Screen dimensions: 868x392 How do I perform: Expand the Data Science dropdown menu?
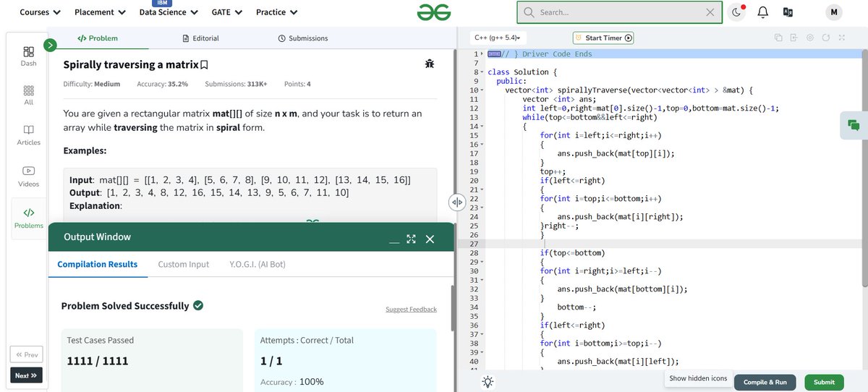coord(169,12)
